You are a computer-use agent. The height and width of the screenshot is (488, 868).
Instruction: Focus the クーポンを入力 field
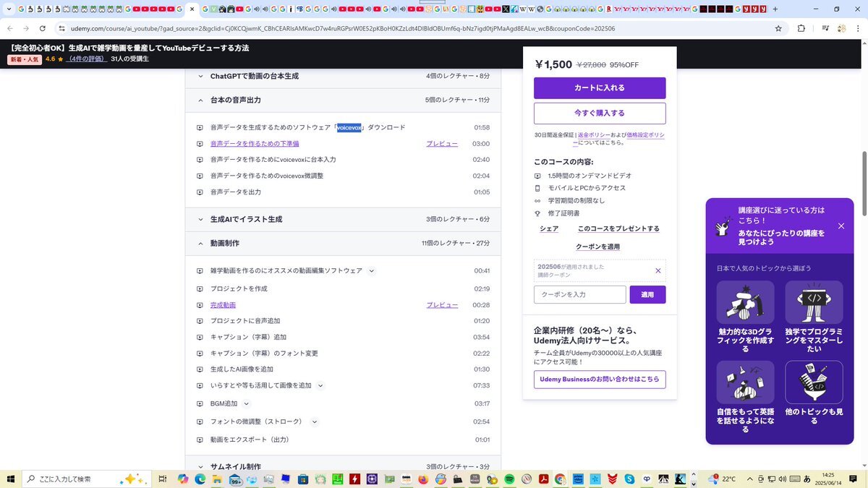[580, 295]
